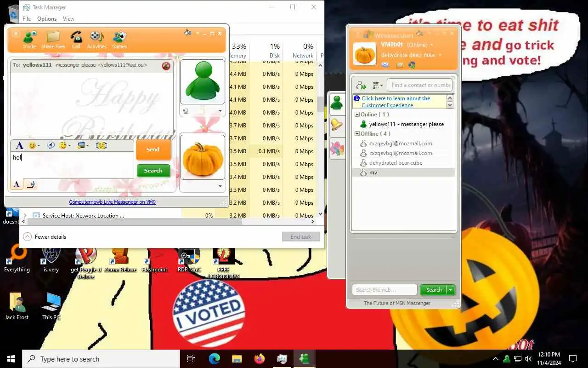This screenshot has height=368, width=588.
Task: Sort by Network column in Task Manager
Action: point(300,50)
